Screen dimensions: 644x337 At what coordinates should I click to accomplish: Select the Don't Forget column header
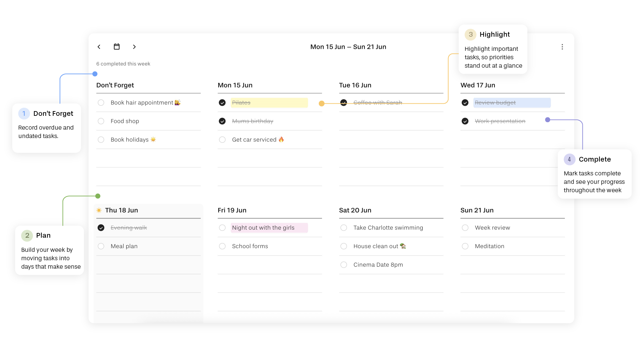point(115,85)
